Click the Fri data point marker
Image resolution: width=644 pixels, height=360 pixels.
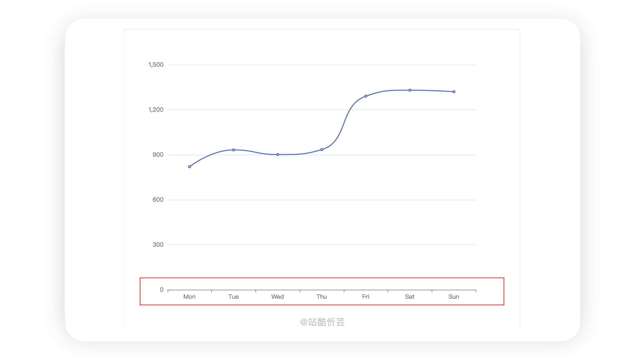tap(366, 96)
